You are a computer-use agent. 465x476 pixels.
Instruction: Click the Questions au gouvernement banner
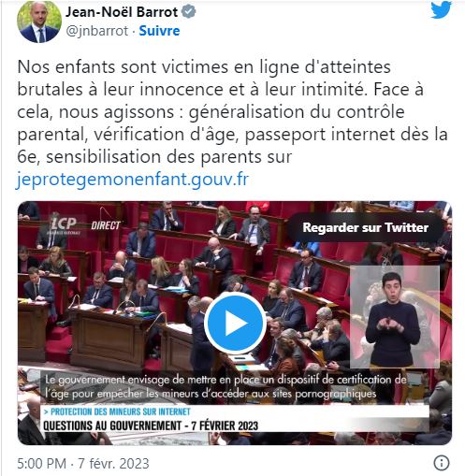[x=151, y=426]
